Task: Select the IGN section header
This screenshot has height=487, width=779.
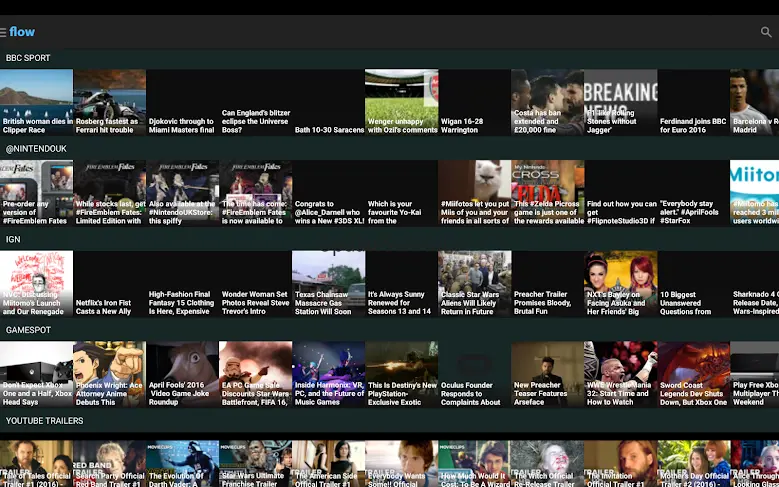Action: [x=13, y=240]
